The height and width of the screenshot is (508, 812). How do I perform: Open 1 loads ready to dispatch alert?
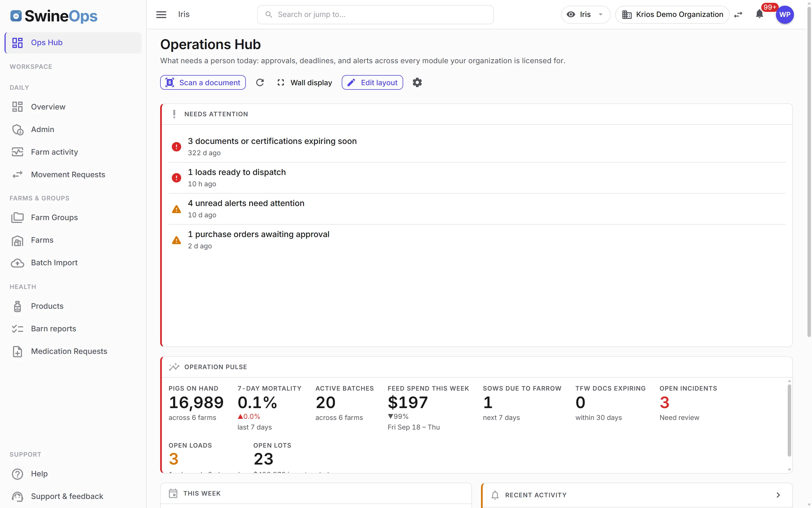click(x=477, y=178)
